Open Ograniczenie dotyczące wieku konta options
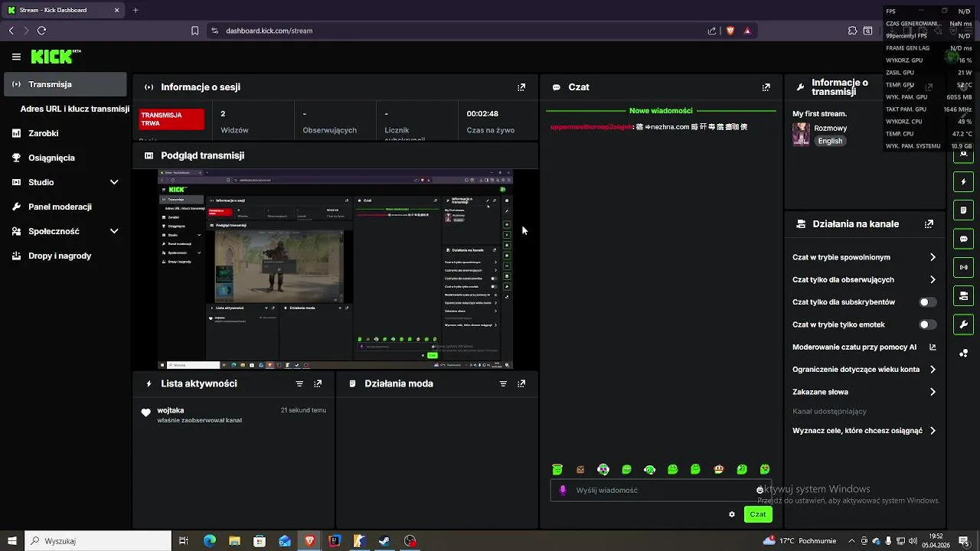The height and width of the screenshot is (551, 980). [864, 370]
